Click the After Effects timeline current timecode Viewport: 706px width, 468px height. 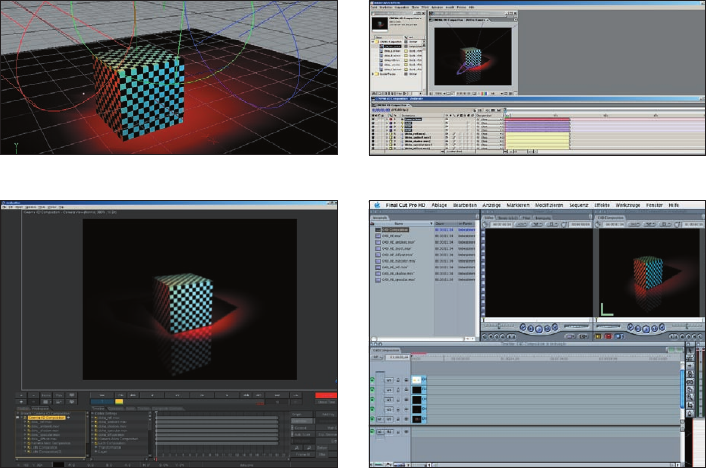click(381, 109)
